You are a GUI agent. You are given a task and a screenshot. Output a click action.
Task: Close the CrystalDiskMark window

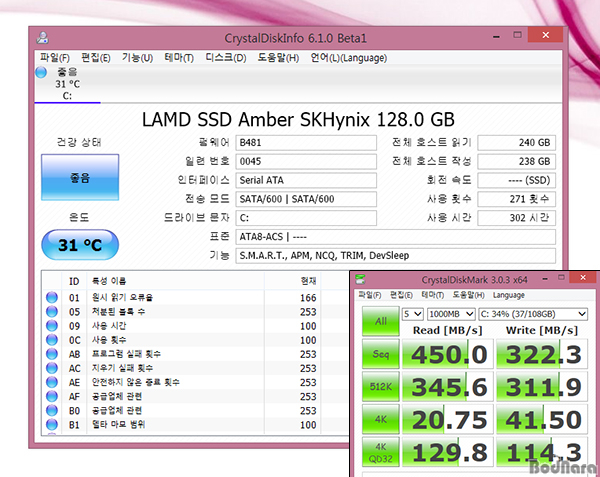[x=583, y=277]
